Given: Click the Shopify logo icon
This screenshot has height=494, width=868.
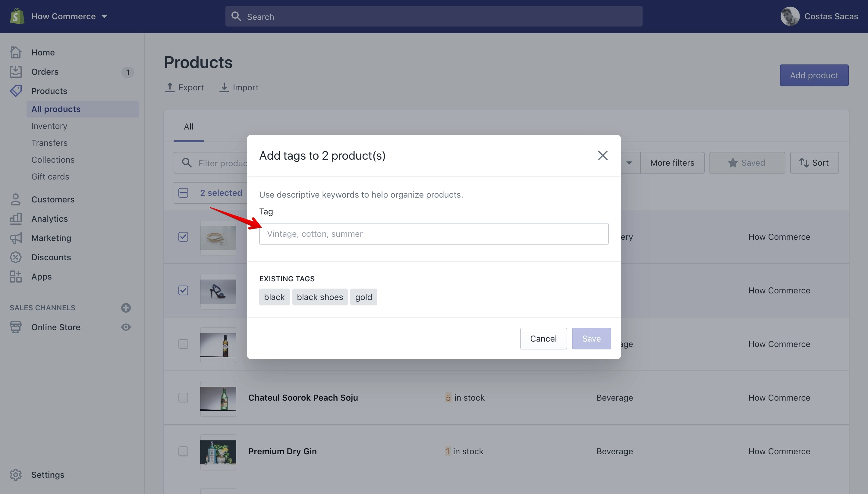Looking at the screenshot, I should click(17, 16).
